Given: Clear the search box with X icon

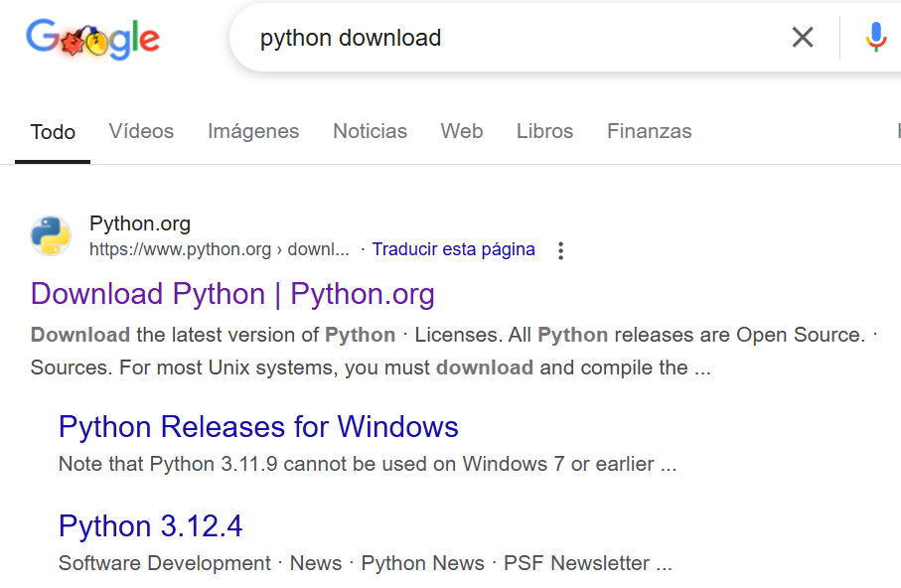Looking at the screenshot, I should click(803, 38).
